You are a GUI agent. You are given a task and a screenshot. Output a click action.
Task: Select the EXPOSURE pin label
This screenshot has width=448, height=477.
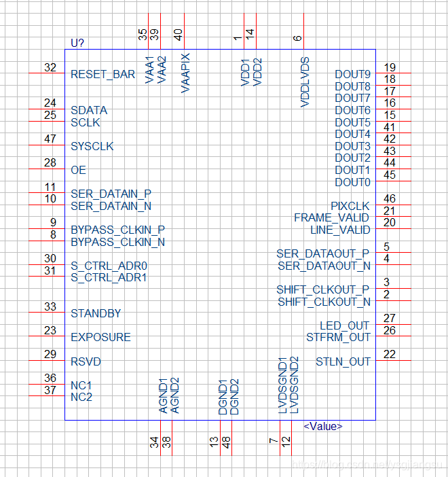(100, 337)
